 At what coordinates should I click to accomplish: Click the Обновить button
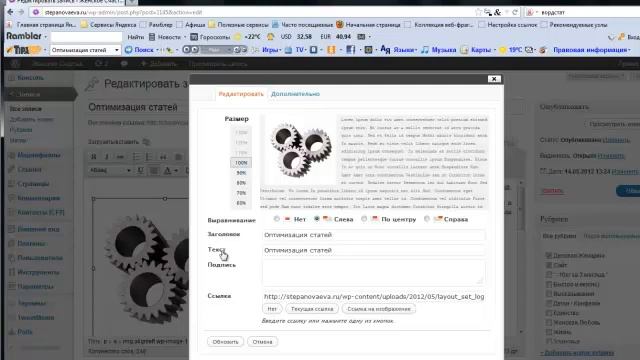[225, 342]
